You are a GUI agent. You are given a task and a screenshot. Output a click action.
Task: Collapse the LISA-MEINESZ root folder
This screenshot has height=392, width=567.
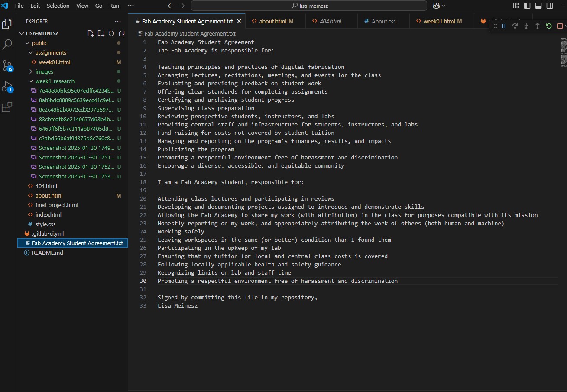23,33
